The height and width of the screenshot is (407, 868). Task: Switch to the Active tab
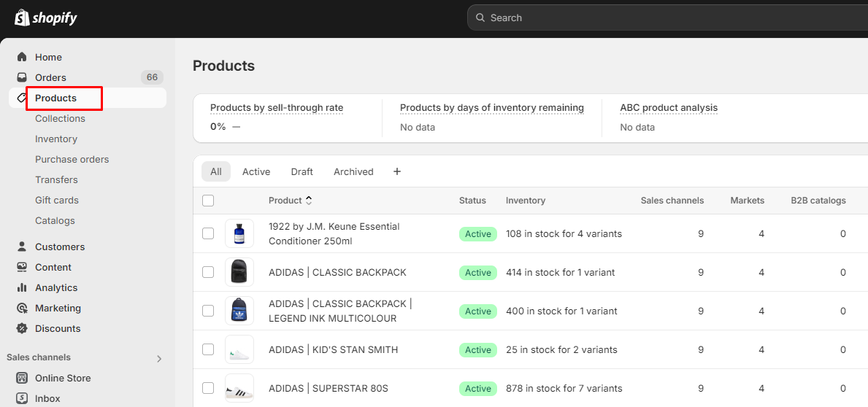pyautogui.click(x=256, y=171)
